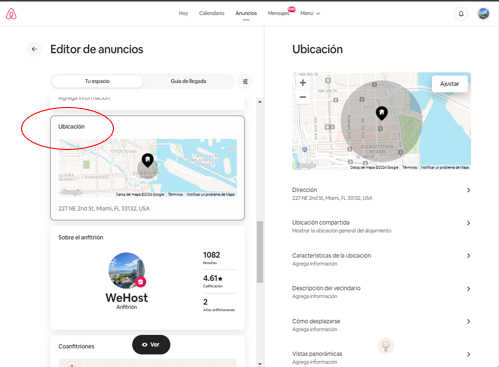
Task: Select the Guía de llegada toggle tab
Action: [188, 81]
